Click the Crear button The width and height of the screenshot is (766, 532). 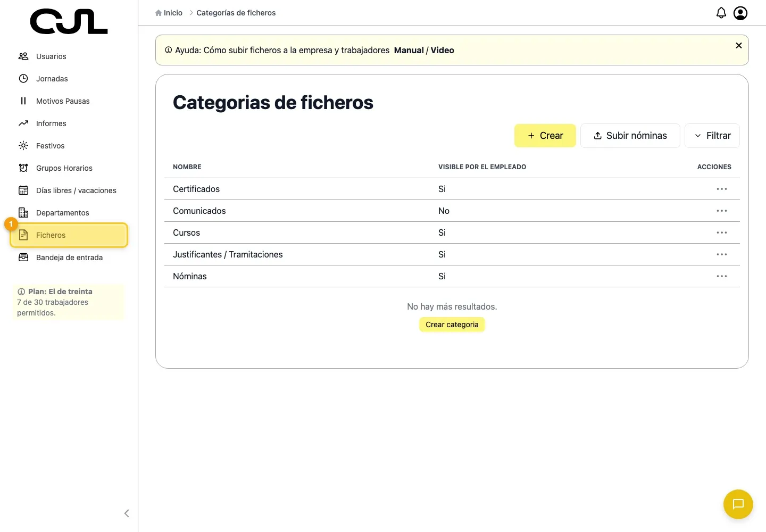pos(545,136)
